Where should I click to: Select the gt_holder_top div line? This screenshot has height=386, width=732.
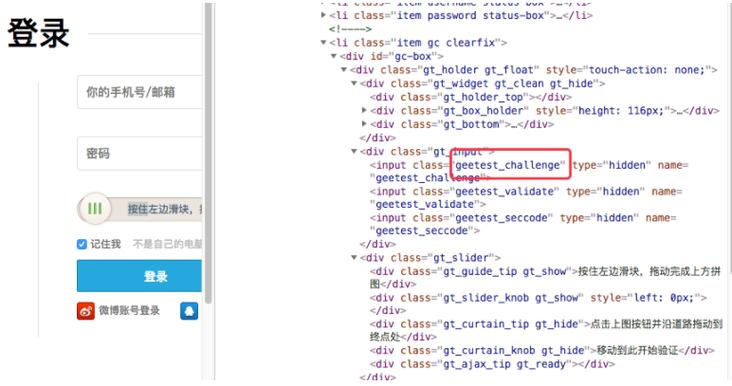[471, 97]
